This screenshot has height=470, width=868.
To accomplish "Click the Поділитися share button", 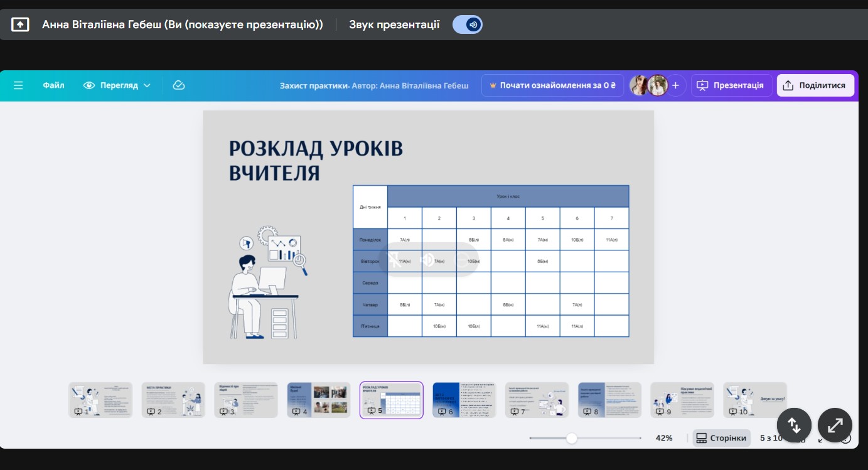I will tap(815, 85).
